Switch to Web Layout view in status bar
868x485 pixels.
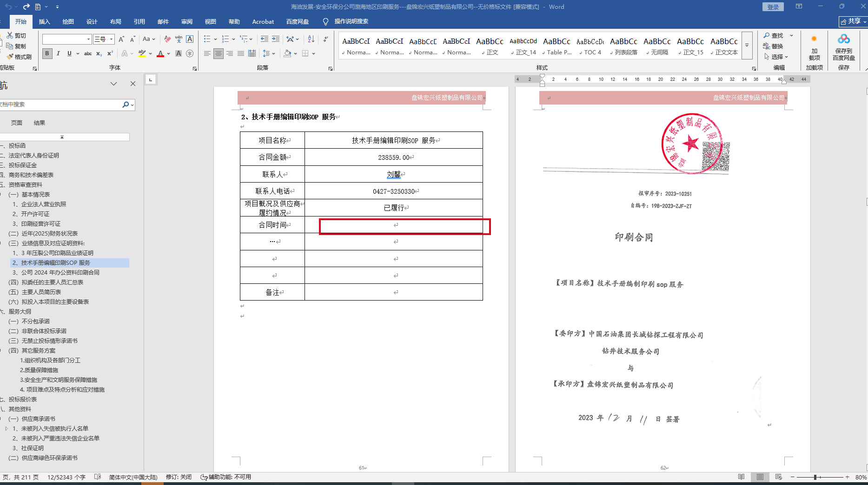coord(779,477)
